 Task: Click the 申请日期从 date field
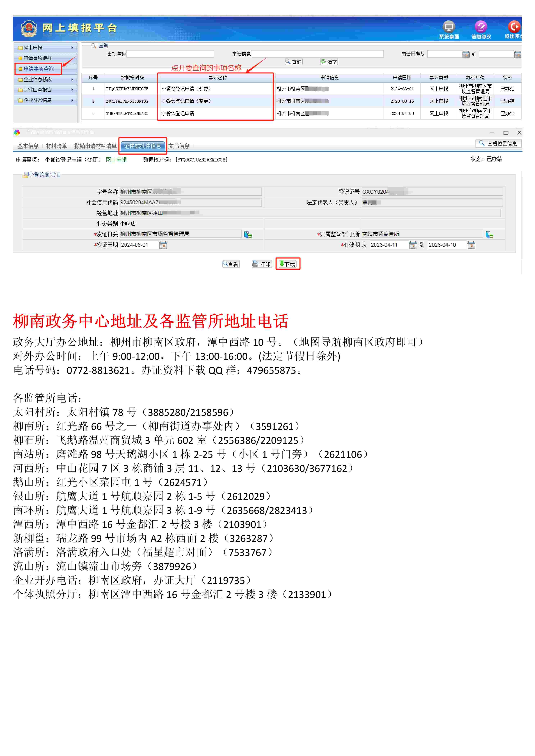445,54
